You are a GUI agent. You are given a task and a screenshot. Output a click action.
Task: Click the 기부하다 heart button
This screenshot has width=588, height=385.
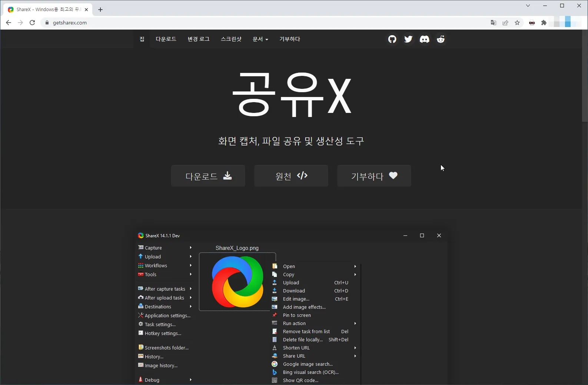click(x=374, y=176)
